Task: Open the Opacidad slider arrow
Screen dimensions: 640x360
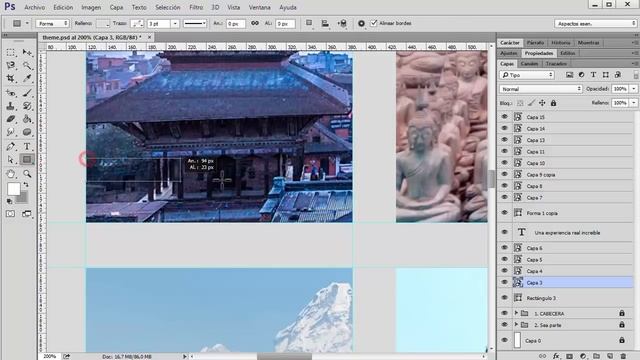Action: (x=634, y=89)
